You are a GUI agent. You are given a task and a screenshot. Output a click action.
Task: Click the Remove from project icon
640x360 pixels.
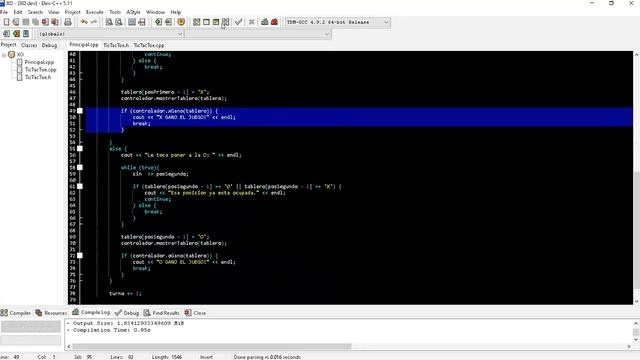tap(168, 22)
